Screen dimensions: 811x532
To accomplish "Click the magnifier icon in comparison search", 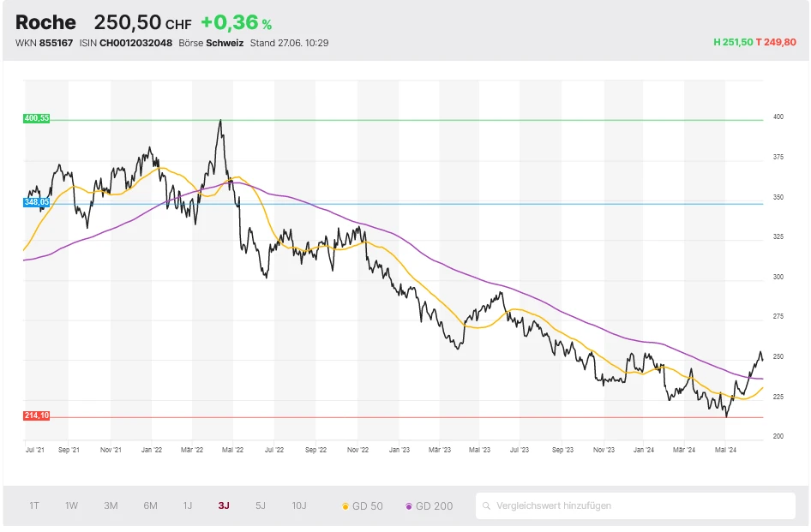I will [x=487, y=505].
